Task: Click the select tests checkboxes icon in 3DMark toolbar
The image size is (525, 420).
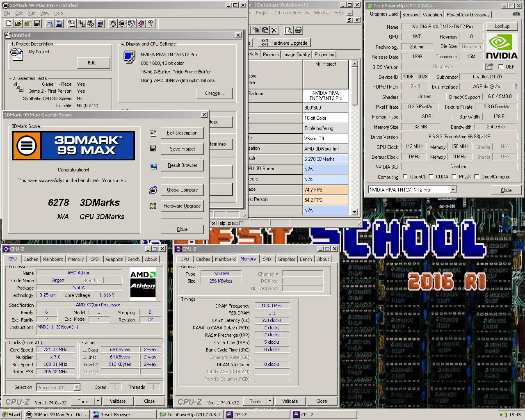Action: (x=81, y=23)
